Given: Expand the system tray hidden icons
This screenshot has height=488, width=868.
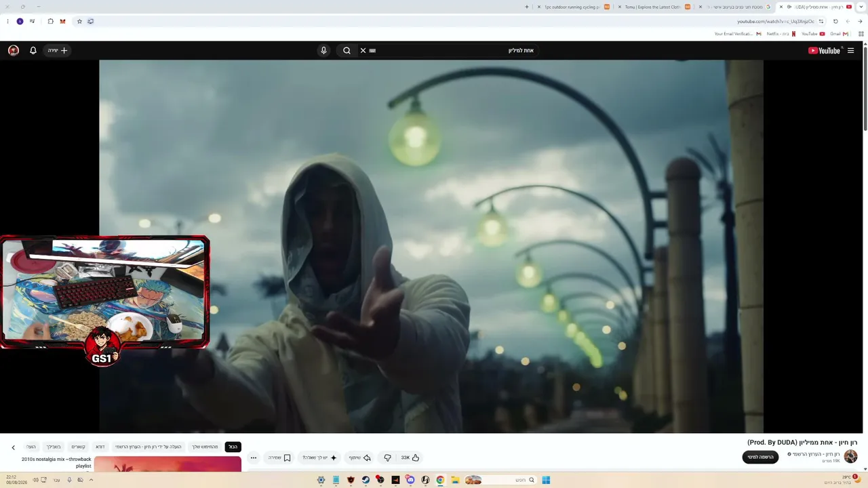Looking at the screenshot, I should (91, 480).
